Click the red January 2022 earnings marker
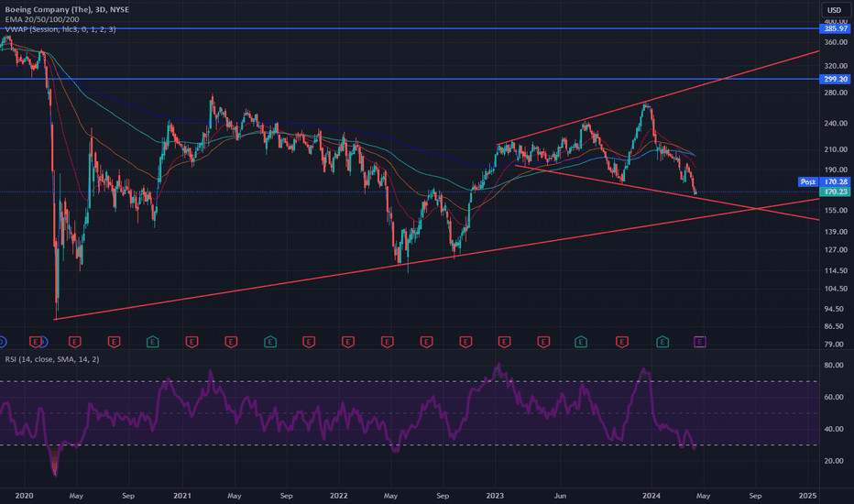The height and width of the screenshot is (504, 854). pyautogui.click(x=348, y=342)
